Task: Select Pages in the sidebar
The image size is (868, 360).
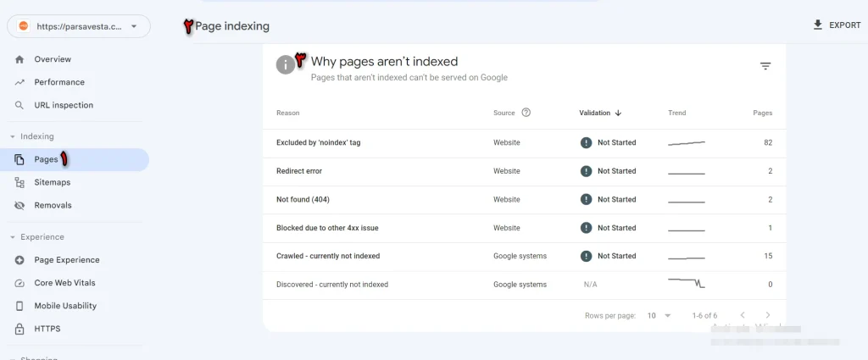Action: coord(75,159)
